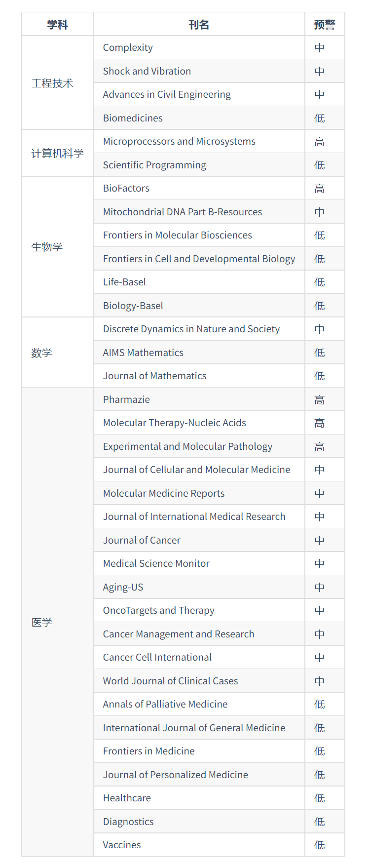Click the 医学 subject cell

tap(42, 622)
